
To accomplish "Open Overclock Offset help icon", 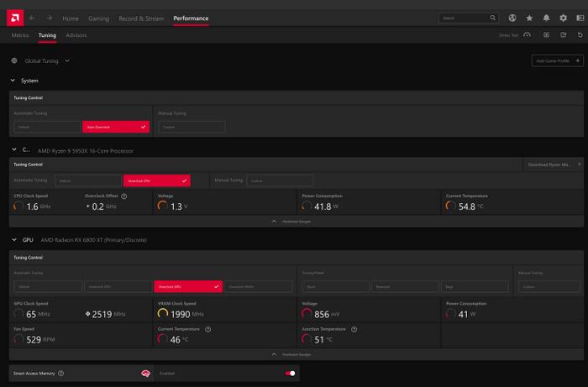I will pos(124,196).
